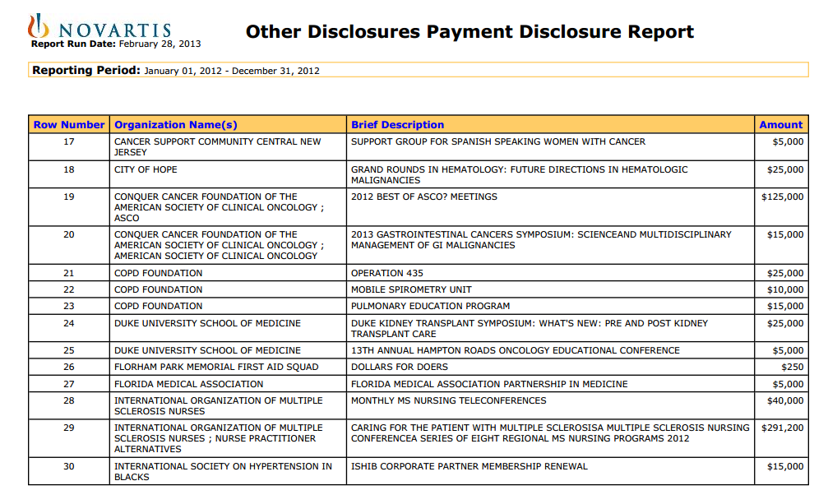Select the organization cell in row 19

point(228,207)
